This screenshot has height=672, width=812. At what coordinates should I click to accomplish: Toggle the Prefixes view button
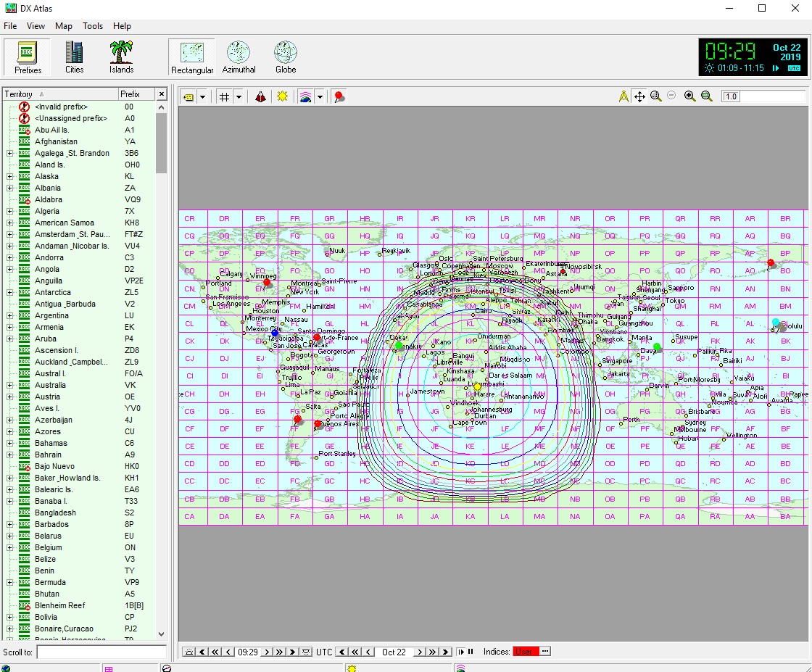tap(28, 57)
